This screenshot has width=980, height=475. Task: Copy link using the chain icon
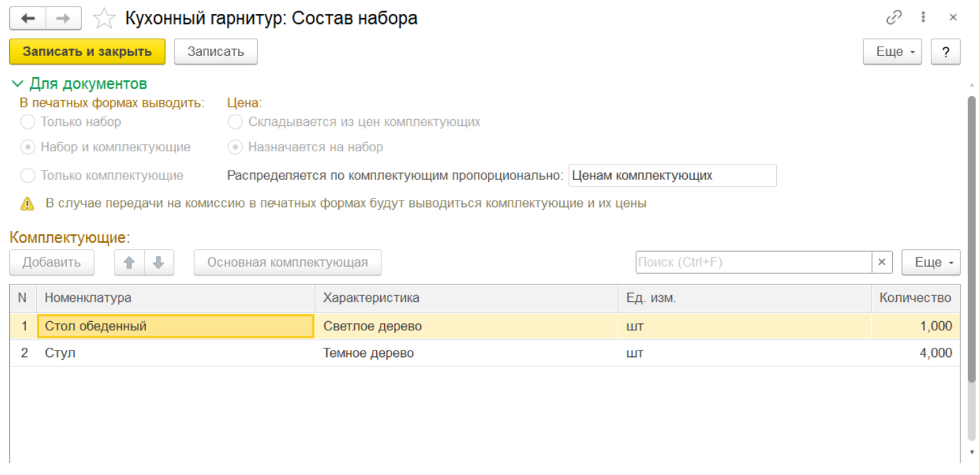click(x=893, y=18)
